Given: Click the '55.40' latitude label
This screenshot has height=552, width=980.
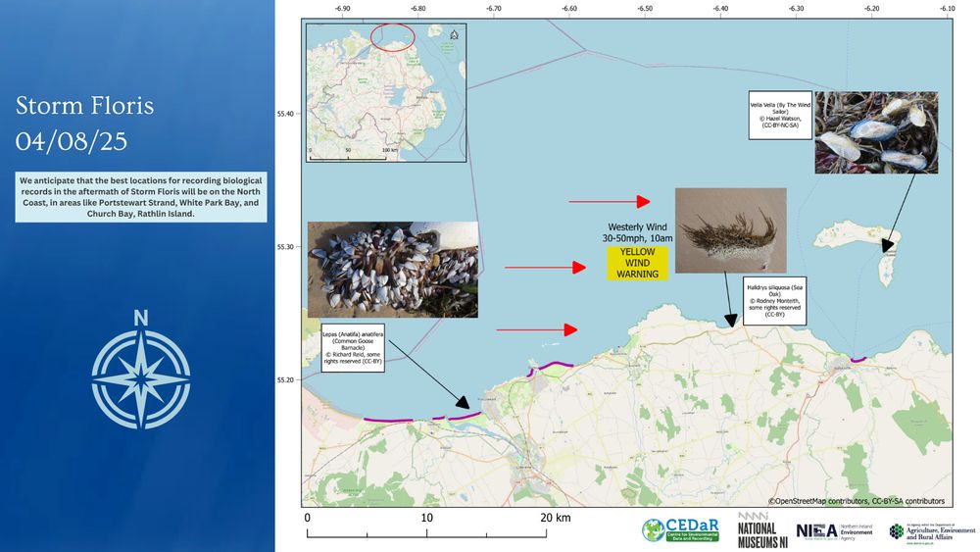Looking at the screenshot, I should point(285,114).
